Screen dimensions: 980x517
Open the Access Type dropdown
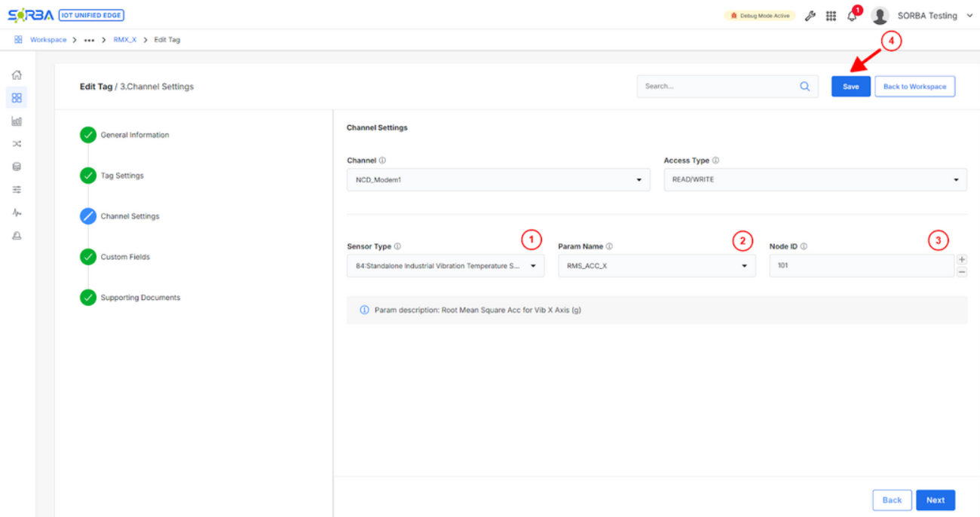pyautogui.click(x=815, y=180)
